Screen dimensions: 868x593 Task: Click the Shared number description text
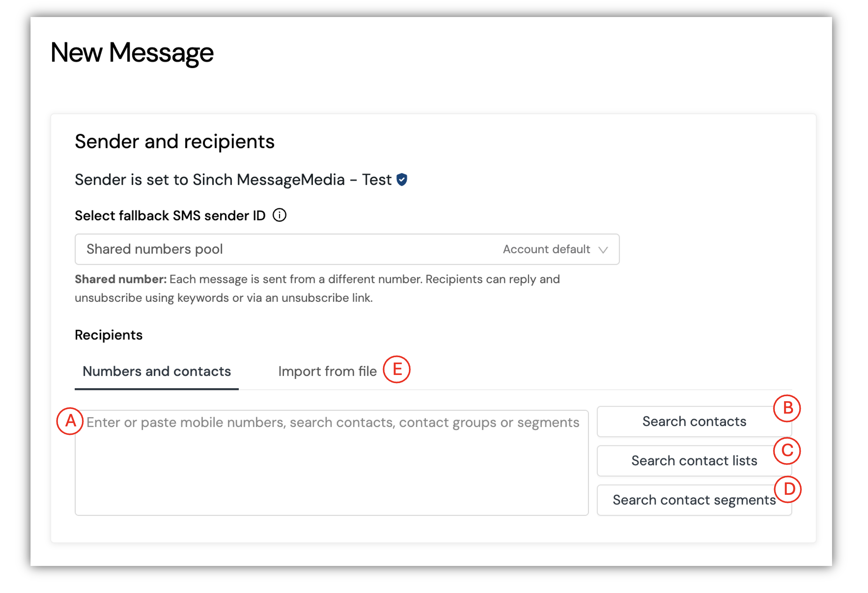[317, 288]
